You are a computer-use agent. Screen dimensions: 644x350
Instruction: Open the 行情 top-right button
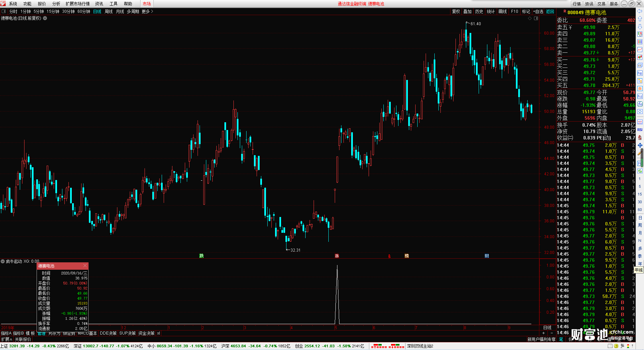[x=577, y=4]
